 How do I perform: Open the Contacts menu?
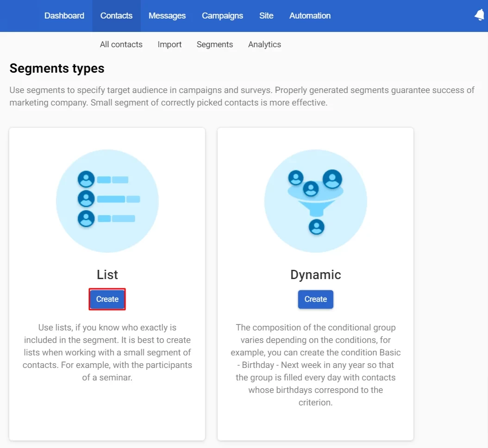pyautogui.click(x=116, y=16)
